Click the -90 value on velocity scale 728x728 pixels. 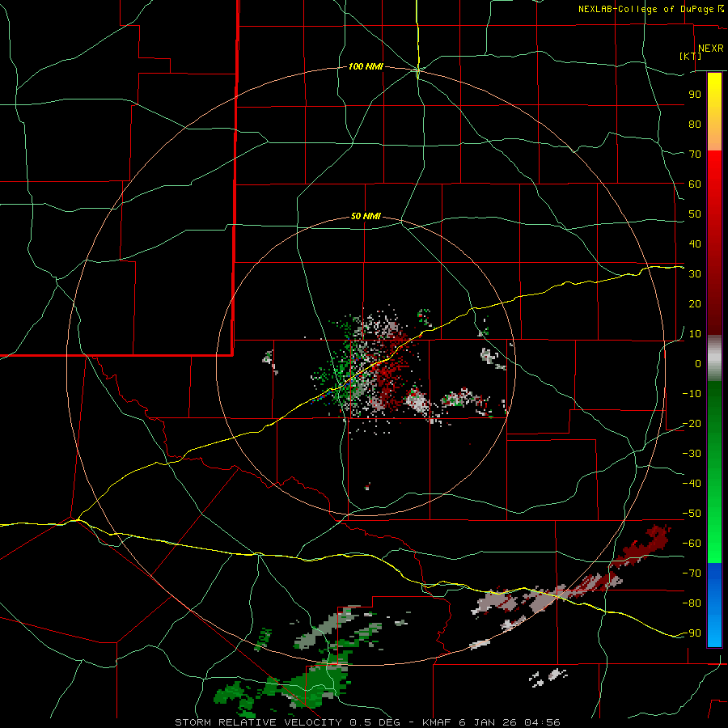(692, 633)
